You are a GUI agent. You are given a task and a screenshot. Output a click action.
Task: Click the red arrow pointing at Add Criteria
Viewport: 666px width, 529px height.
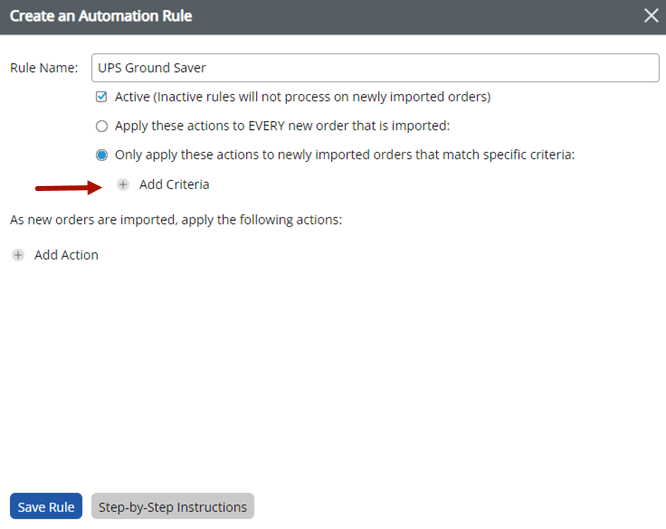tap(68, 186)
